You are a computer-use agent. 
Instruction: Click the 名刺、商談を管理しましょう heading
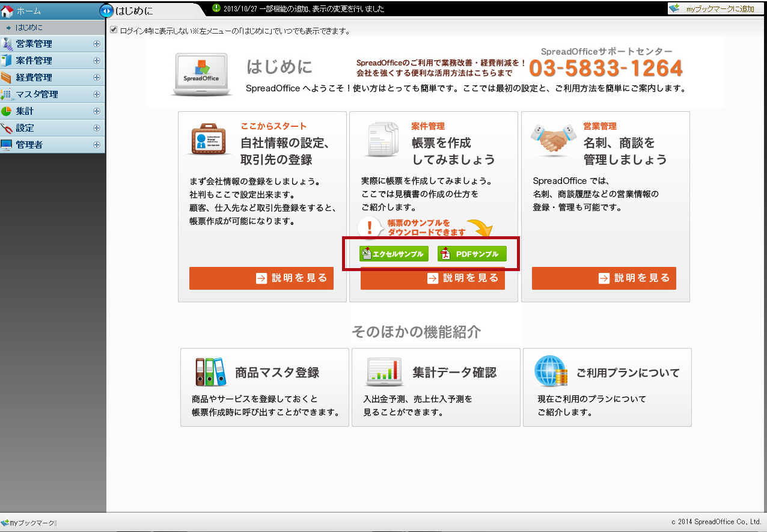click(x=625, y=151)
